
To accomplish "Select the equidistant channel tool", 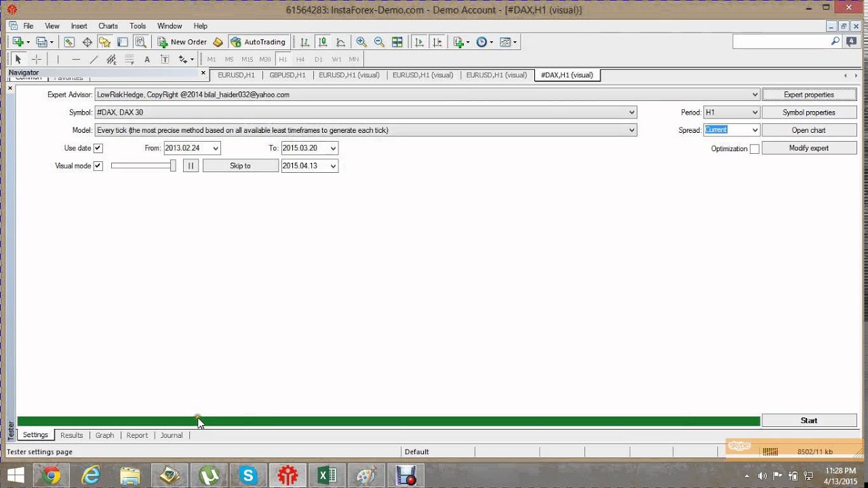I will tap(111, 59).
